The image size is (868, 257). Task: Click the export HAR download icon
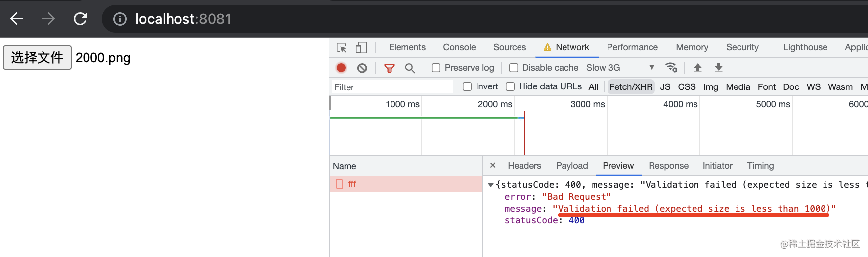click(x=719, y=68)
